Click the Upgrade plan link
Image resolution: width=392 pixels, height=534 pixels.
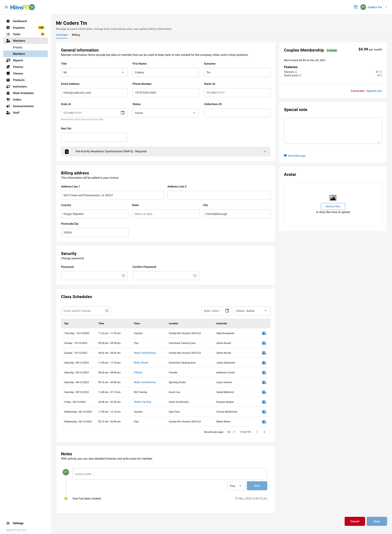click(x=374, y=91)
